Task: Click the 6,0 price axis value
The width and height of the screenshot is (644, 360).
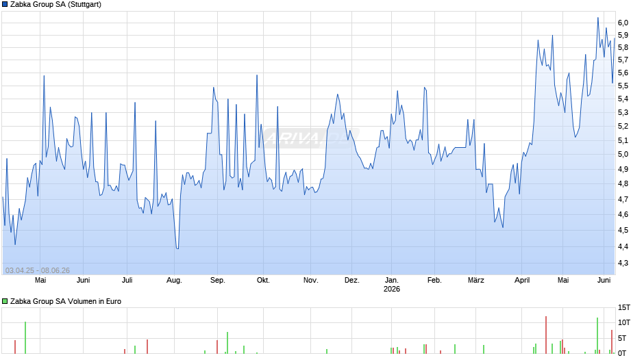Action: pos(623,23)
